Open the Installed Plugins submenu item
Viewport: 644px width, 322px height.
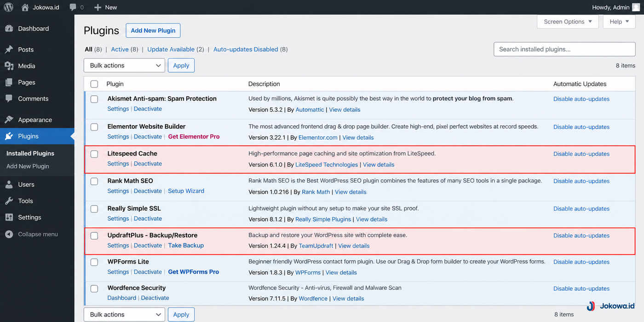(x=30, y=153)
